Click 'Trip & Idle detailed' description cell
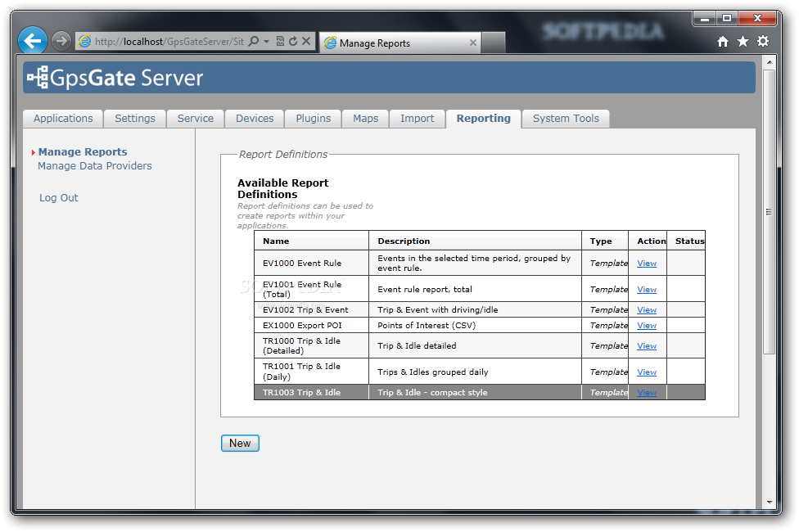This screenshot has width=799, height=532. (x=475, y=346)
